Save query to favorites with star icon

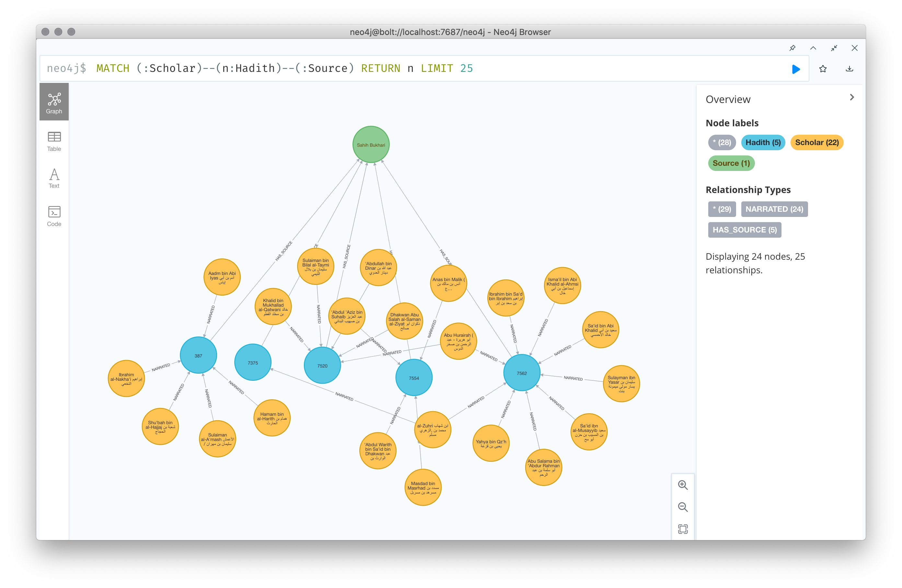click(x=823, y=69)
